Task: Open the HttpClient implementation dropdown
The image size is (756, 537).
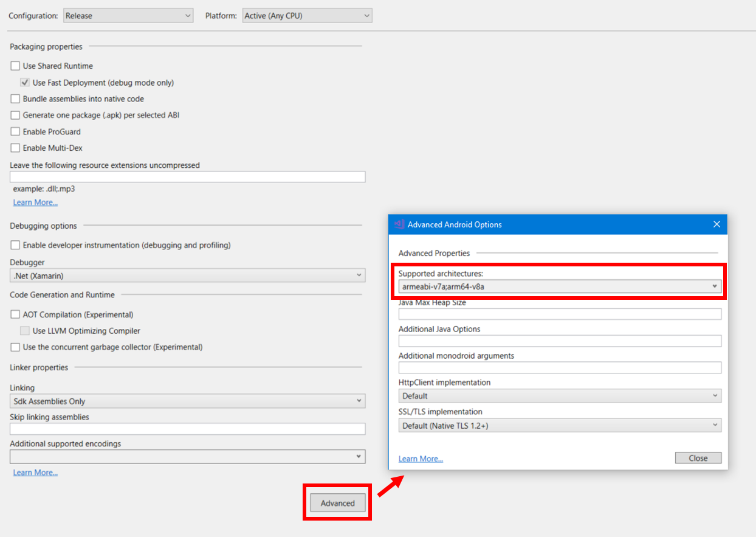Action: click(559, 396)
